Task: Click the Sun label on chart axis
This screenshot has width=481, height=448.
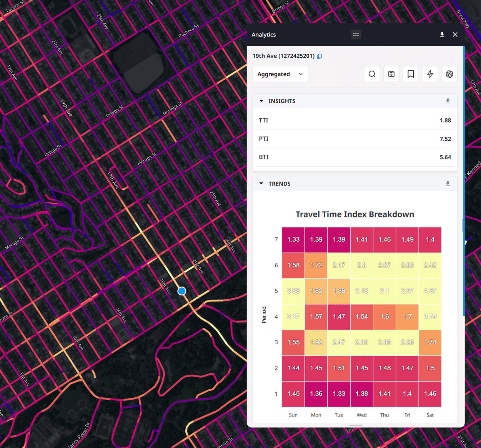Action: [293, 415]
